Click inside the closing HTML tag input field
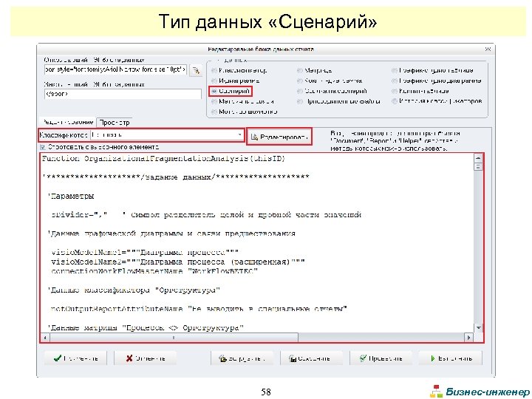The image size is (532, 399). tap(123, 94)
